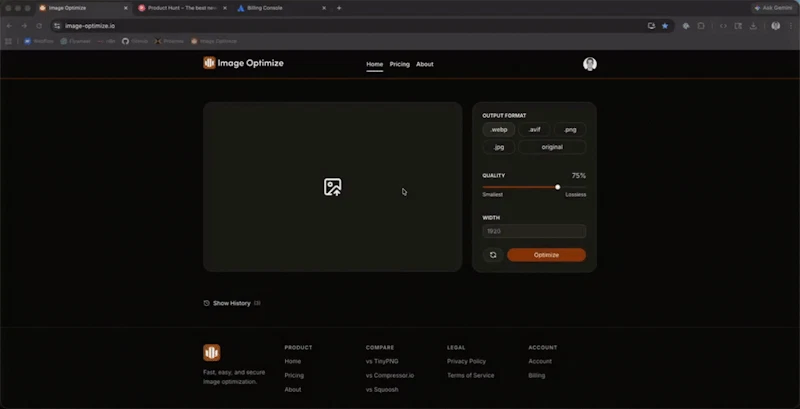
Task: Open the footer Account link
Action: [540, 361]
